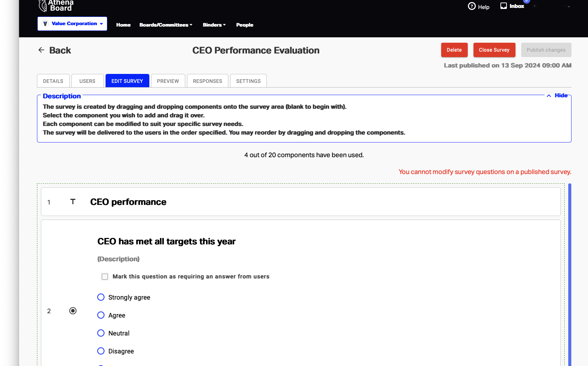Tick Mark this question as requiring an answer

[x=105, y=277]
